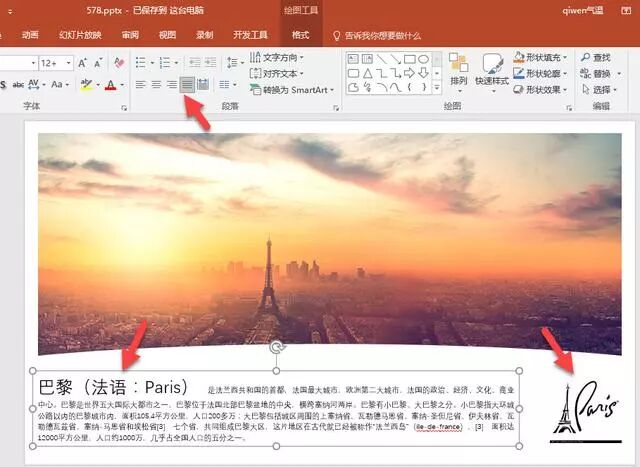Click 转换为 SmartArt button
Screen dimensions: 640x467
tap(291, 90)
